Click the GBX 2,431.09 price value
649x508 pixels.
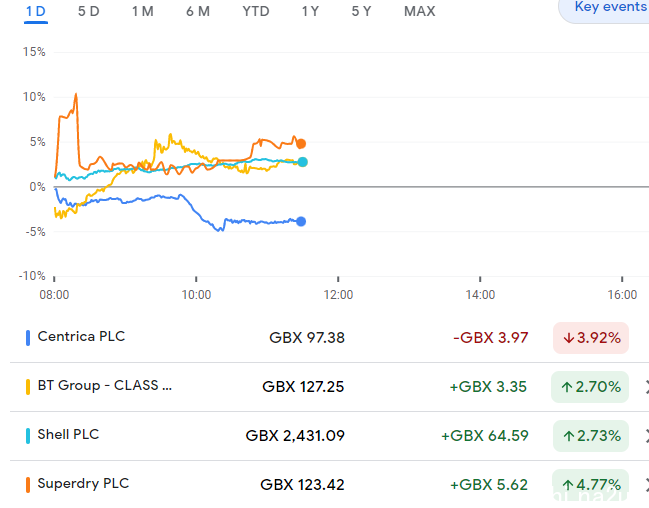(x=295, y=436)
